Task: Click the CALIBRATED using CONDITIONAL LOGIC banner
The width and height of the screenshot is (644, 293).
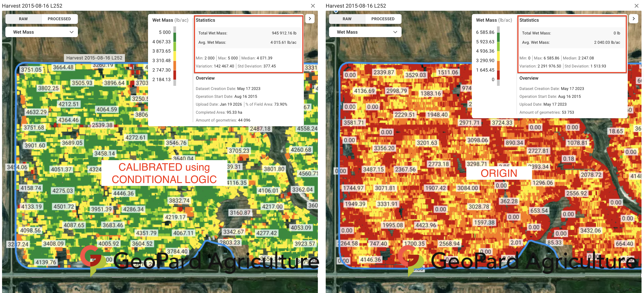Action: (164, 173)
